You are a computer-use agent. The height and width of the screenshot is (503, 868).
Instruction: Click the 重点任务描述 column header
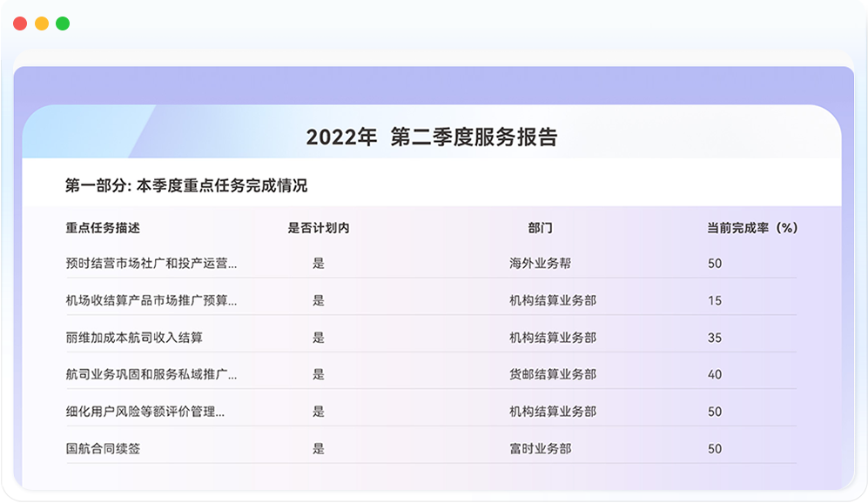pos(103,228)
